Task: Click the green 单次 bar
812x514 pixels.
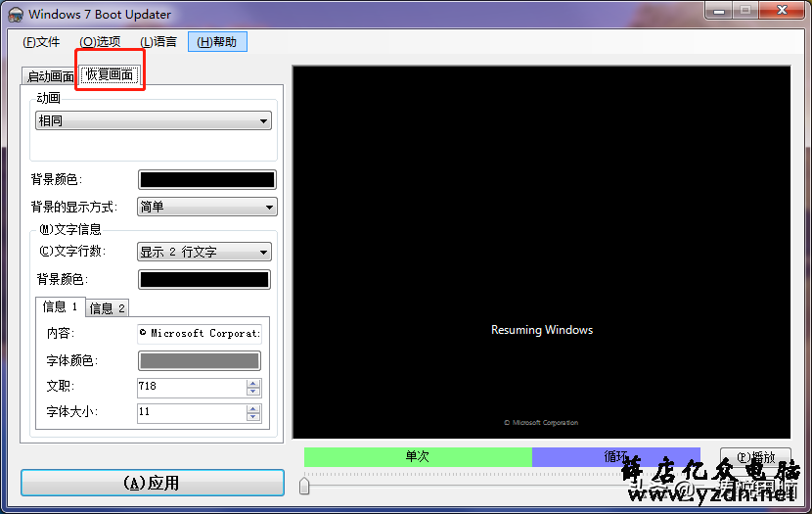Action: coord(418,457)
